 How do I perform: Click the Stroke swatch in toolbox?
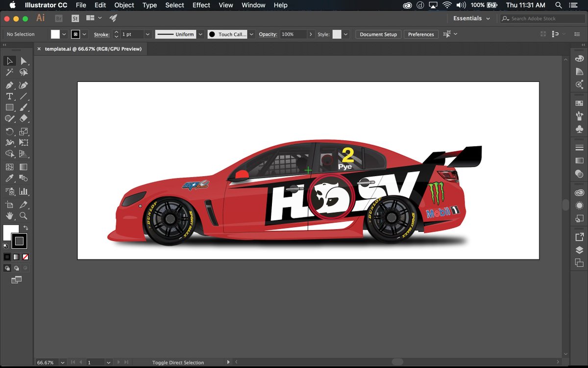pos(20,241)
